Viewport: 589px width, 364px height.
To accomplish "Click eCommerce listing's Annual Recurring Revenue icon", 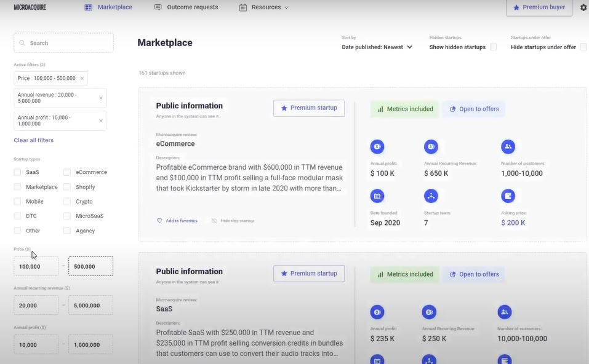I will pyautogui.click(x=431, y=147).
